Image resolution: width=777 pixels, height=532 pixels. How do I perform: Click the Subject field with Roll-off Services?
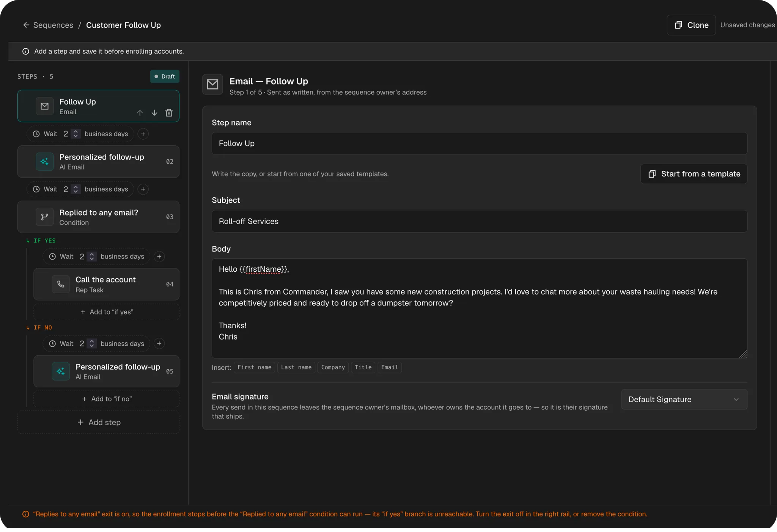(479, 221)
